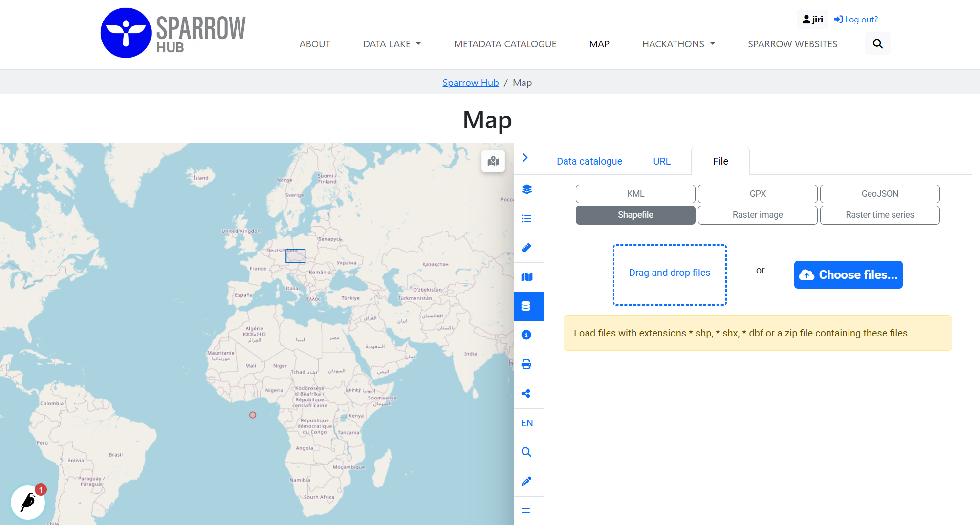The image size is (980, 525).
Task: Switch to the Data catalogue tab
Action: [x=589, y=161]
